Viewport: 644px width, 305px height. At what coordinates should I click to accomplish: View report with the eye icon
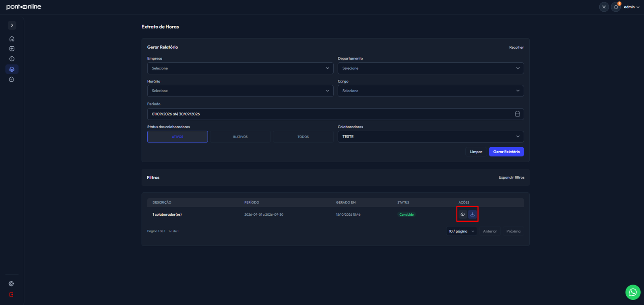462,214
